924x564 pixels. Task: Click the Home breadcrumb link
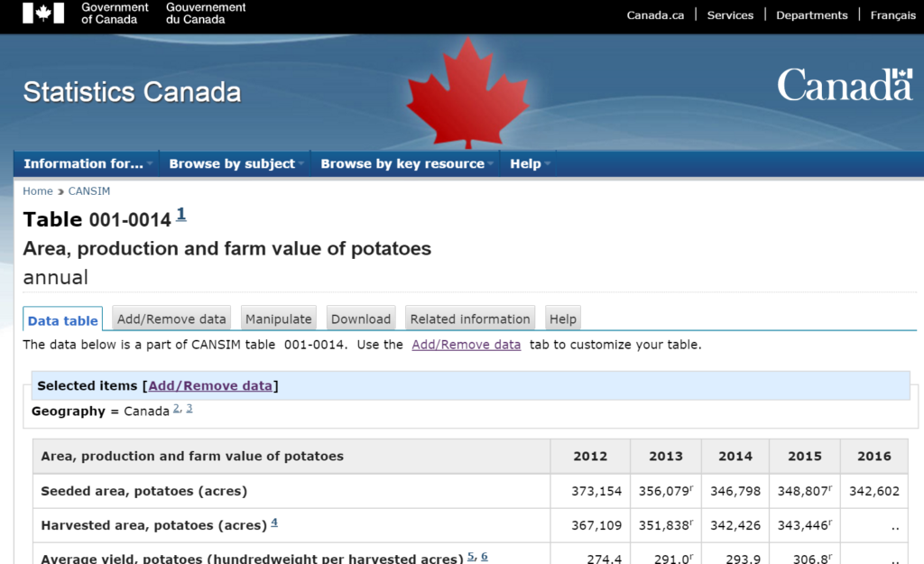coord(38,191)
